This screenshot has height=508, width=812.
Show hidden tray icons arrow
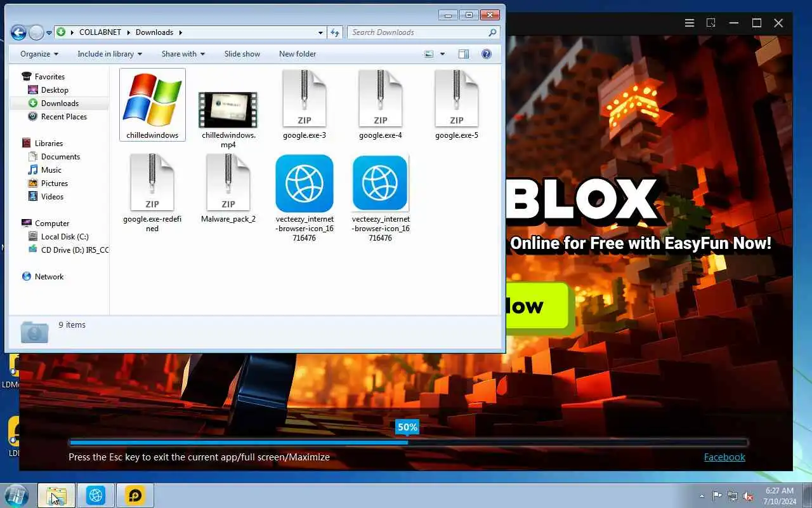(x=702, y=496)
